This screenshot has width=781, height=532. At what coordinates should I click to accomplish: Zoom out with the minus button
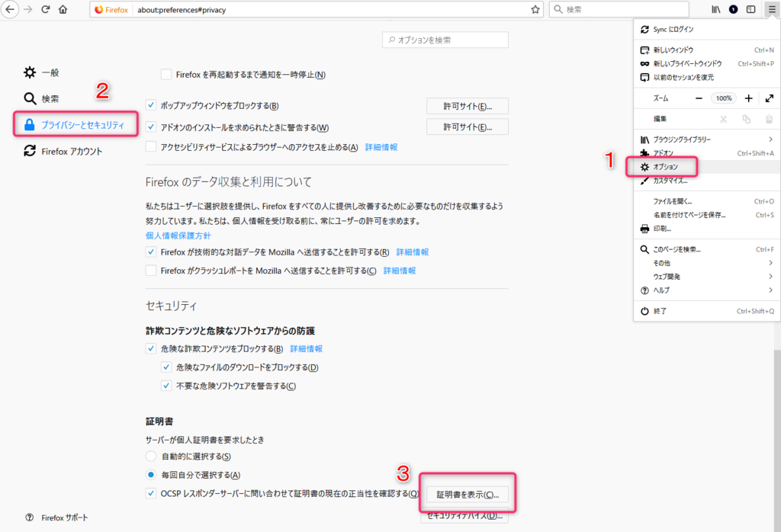(699, 98)
